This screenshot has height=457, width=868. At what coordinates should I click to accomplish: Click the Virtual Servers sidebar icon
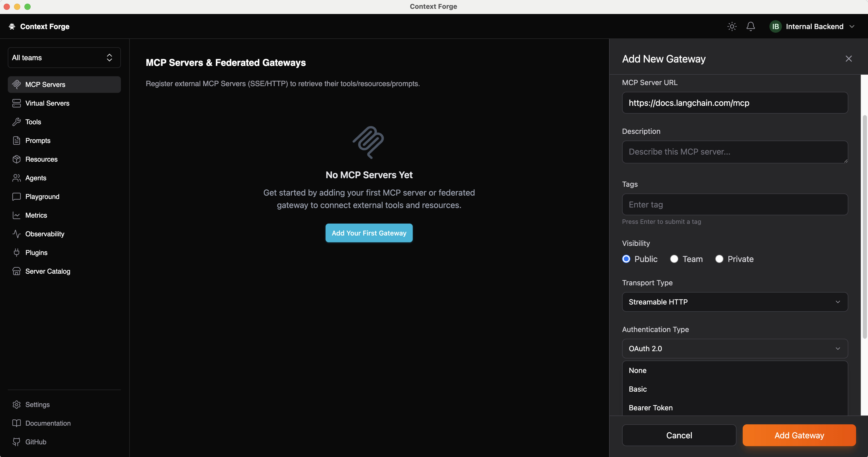click(16, 103)
